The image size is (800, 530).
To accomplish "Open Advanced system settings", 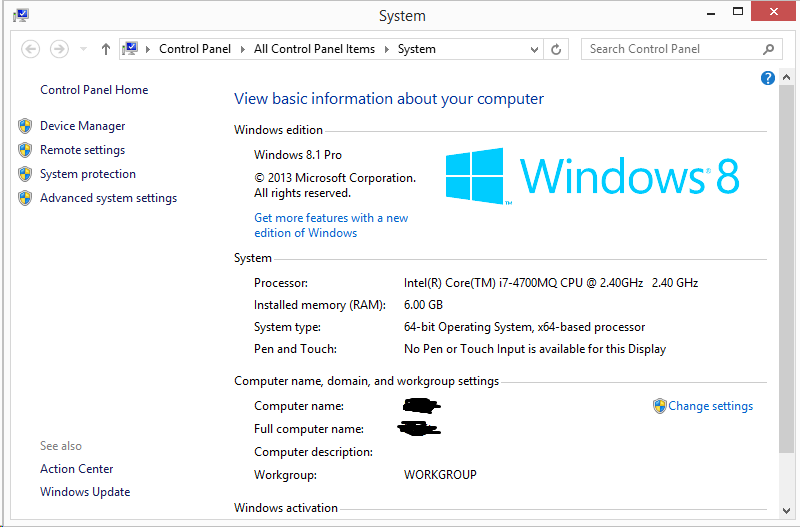I will click(x=108, y=198).
